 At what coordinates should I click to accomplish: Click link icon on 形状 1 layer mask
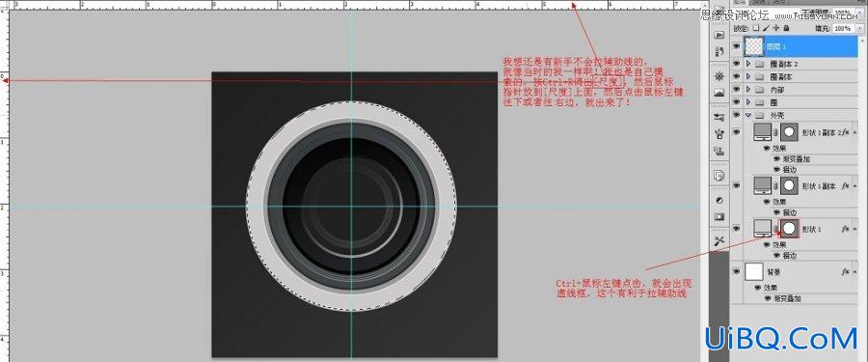pos(775,228)
